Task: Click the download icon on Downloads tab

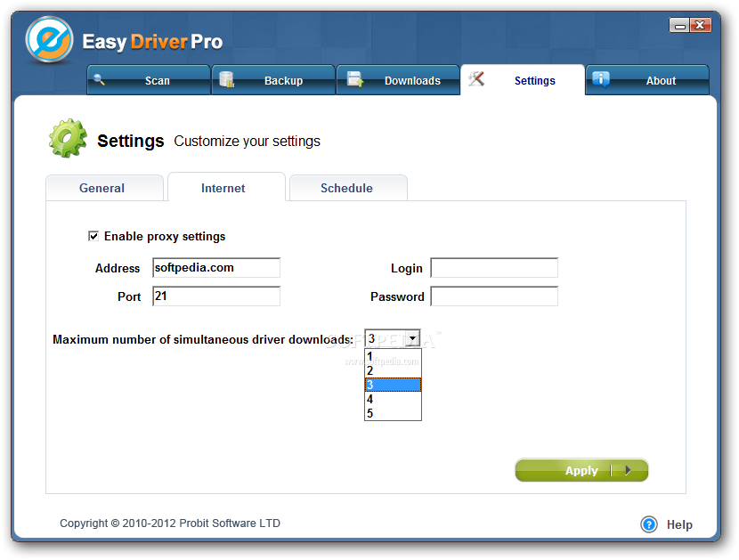Action: tap(355, 79)
